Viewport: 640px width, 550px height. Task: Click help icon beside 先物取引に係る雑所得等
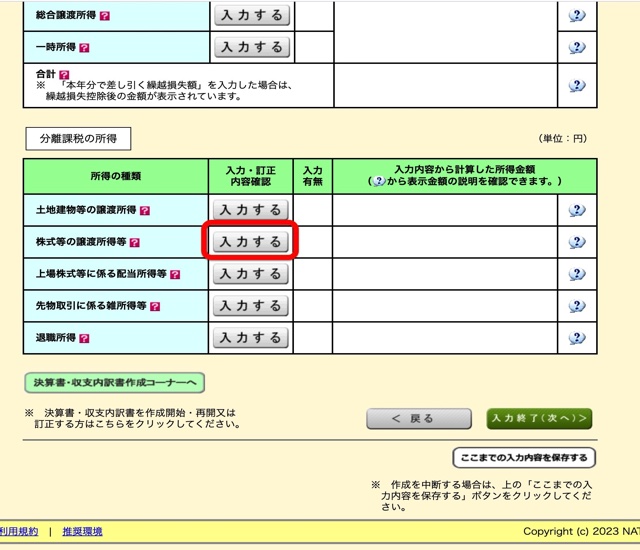pyautogui.click(x=155, y=306)
